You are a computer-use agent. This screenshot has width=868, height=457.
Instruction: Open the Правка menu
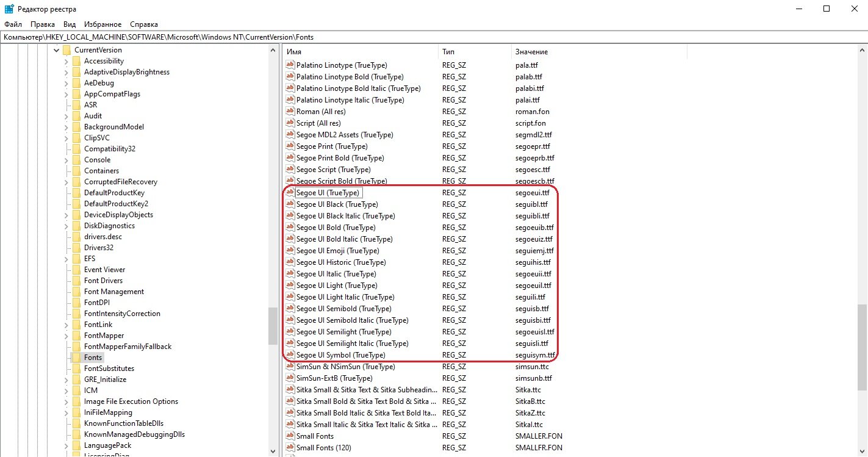point(43,24)
